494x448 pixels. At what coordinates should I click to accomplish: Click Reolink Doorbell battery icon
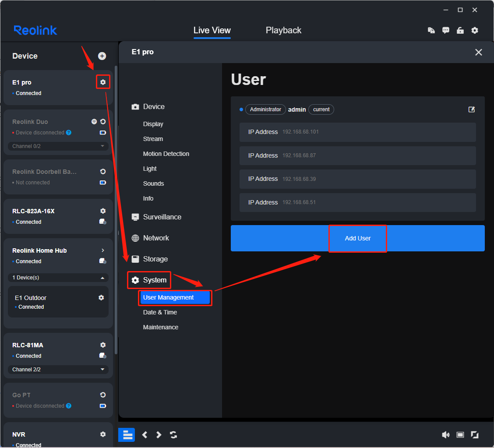(x=103, y=183)
